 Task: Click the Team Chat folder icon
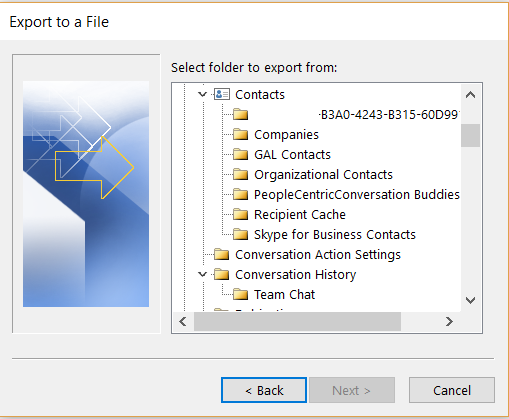point(240,294)
